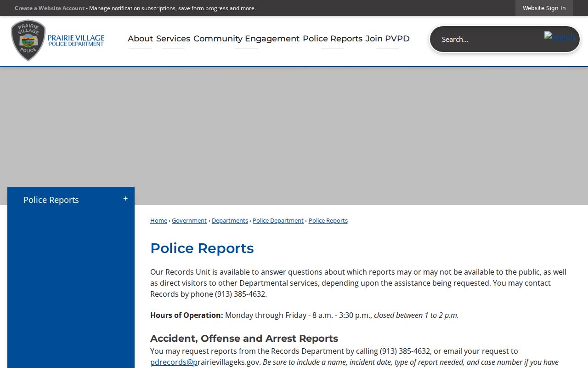The width and height of the screenshot is (588, 368).
Task: Open the Government breadcrumb link
Action: click(x=189, y=220)
